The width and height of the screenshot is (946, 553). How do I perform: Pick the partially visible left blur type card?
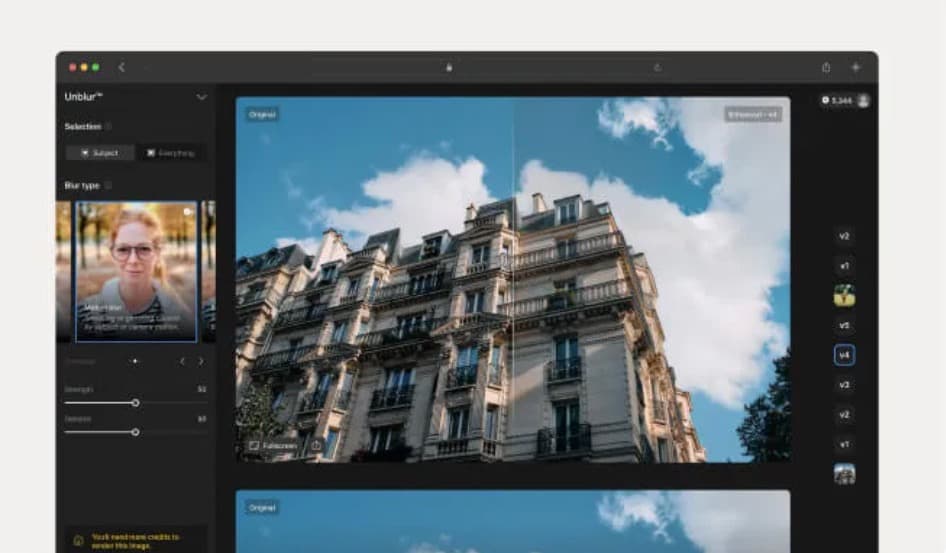63,271
